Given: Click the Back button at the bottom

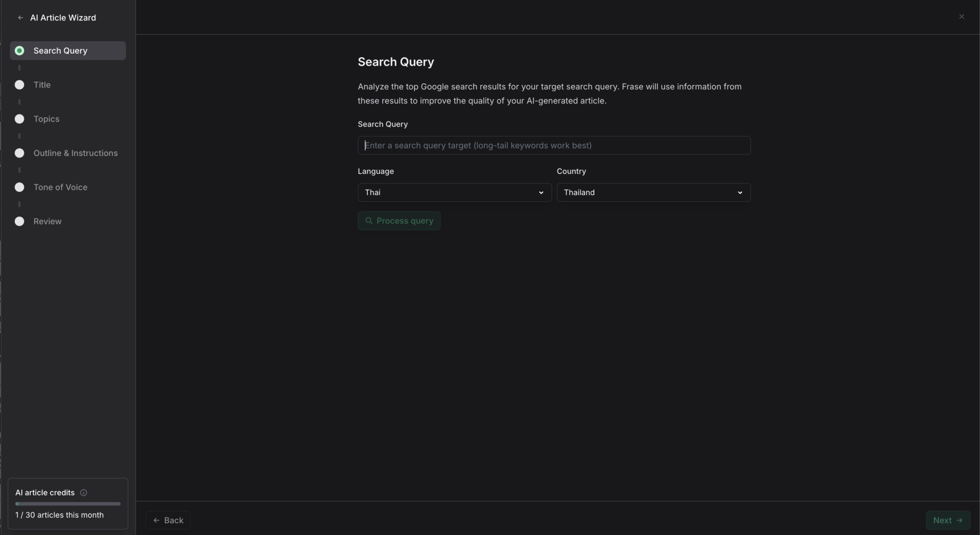Looking at the screenshot, I should coord(168,520).
